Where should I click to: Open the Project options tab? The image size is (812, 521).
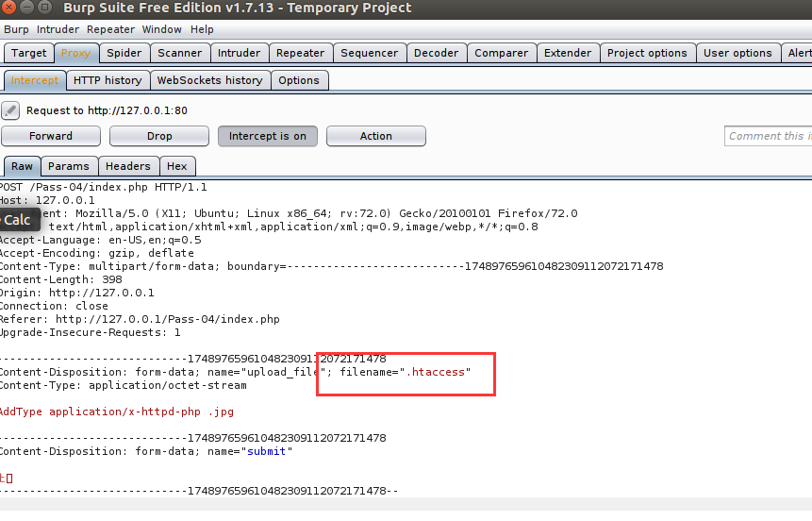click(647, 53)
